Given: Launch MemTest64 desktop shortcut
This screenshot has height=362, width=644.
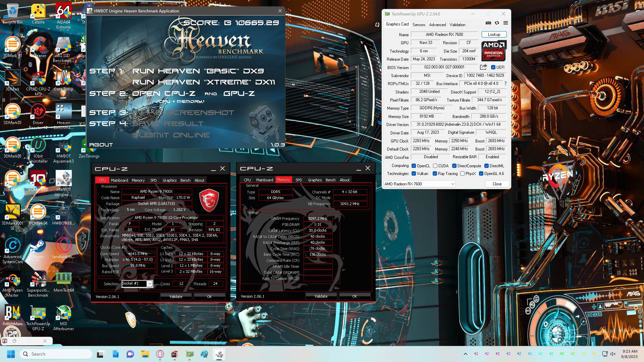Looking at the screenshot, I should 63,282.
